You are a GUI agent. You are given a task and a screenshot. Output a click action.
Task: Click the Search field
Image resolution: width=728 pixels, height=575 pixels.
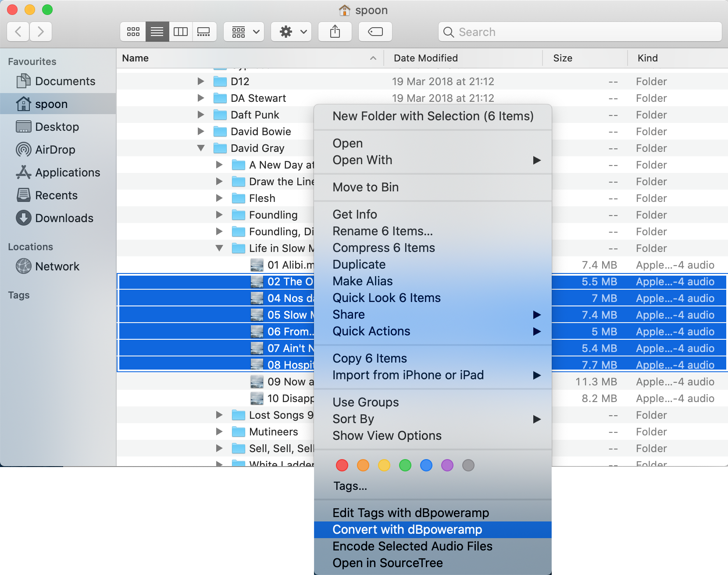(x=579, y=32)
